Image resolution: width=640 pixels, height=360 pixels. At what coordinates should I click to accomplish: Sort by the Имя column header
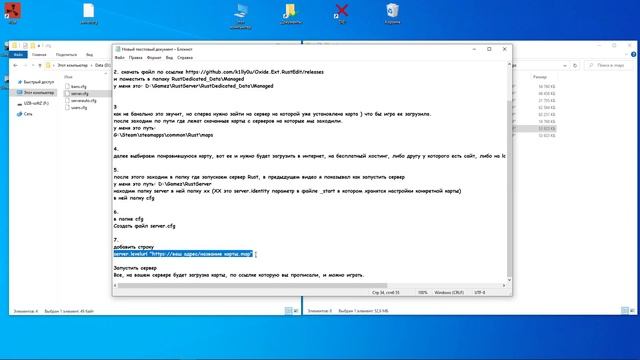tap(69, 77)
